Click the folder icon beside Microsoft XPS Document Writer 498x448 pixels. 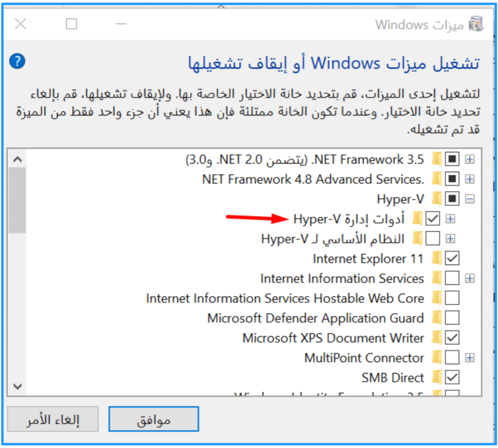(x=437, y=338)
